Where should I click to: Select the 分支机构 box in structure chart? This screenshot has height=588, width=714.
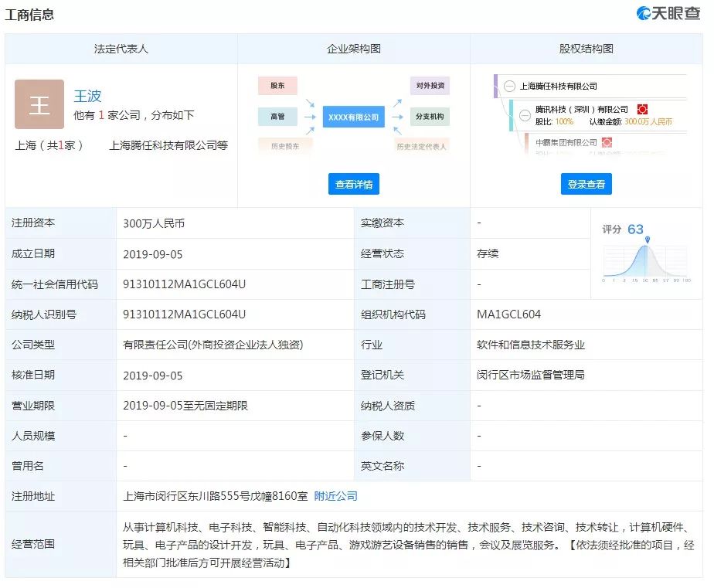pos(430,117)
